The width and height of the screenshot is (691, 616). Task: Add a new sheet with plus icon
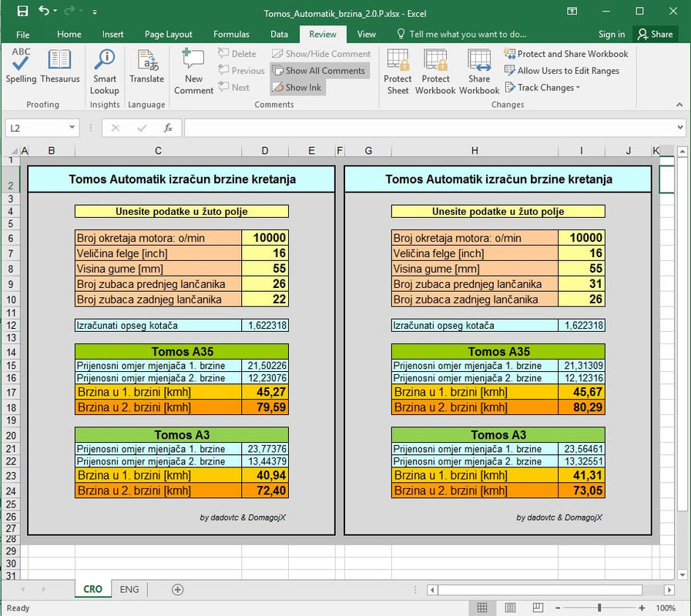tap(178, 590)
